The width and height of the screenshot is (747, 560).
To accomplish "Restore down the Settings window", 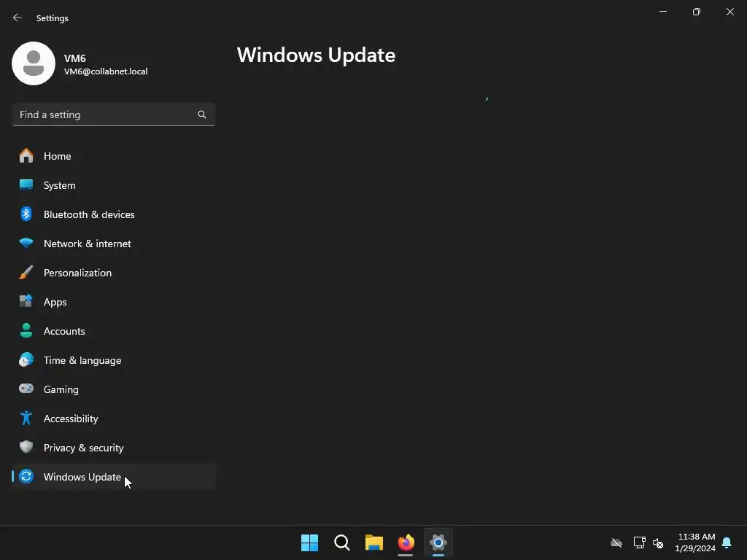I will click(x=697, y=12).
